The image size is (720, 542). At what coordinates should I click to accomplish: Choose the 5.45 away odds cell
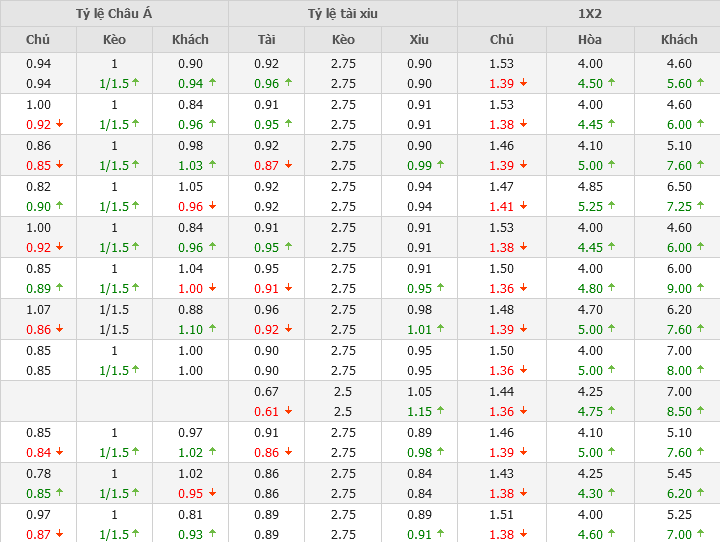(679, 473)
